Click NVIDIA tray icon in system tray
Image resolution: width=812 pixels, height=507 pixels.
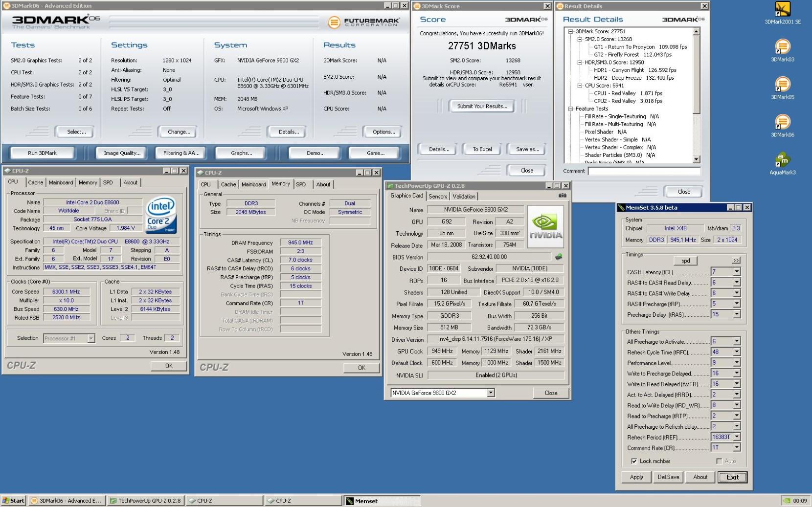tap(786, 501)
